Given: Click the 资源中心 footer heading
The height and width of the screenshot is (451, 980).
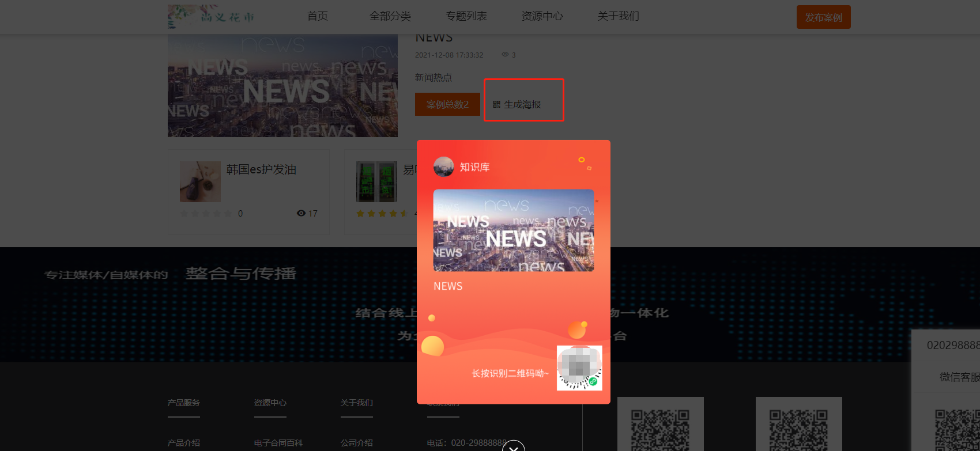Looking at the screenshot, I should click(270, 403).
